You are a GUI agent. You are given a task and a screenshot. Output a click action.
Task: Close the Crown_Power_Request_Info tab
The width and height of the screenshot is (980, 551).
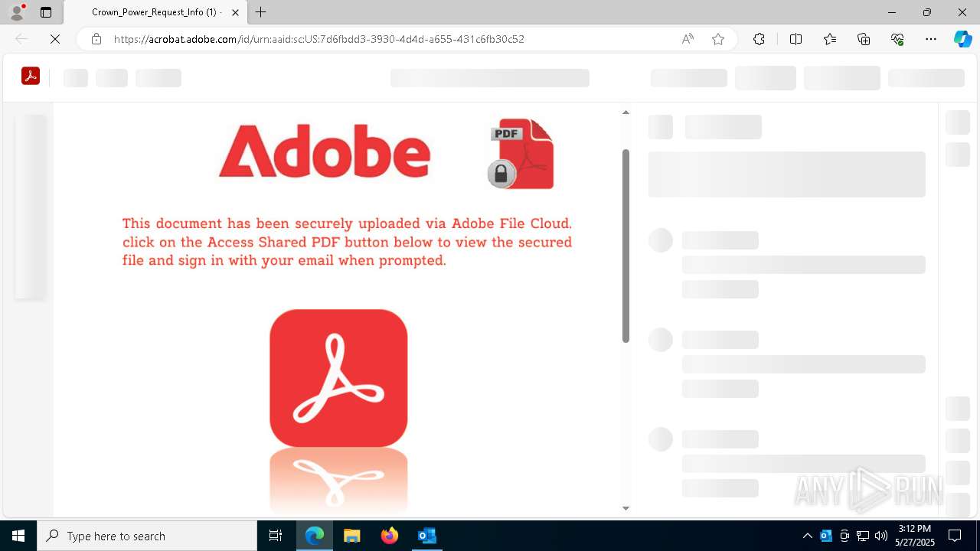click(235, 12)
